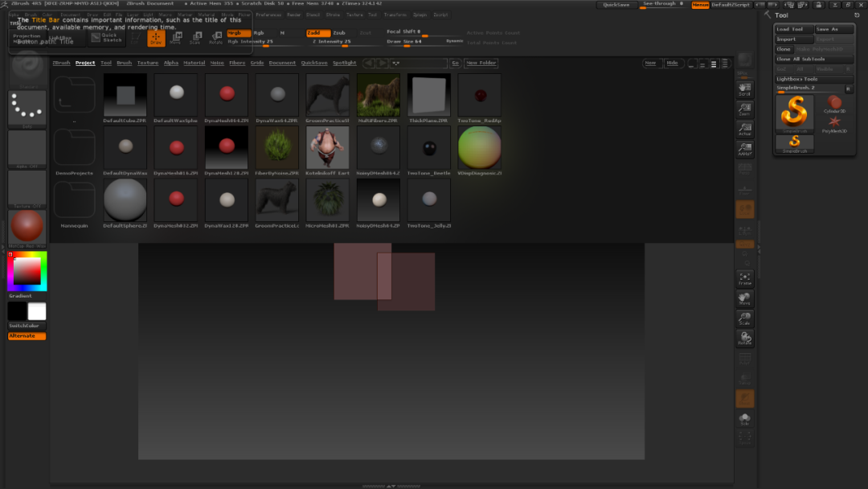The width and height of the screenshot is (868, 489).
Task: Activate the Draw mode button
Action: point(156,38)
